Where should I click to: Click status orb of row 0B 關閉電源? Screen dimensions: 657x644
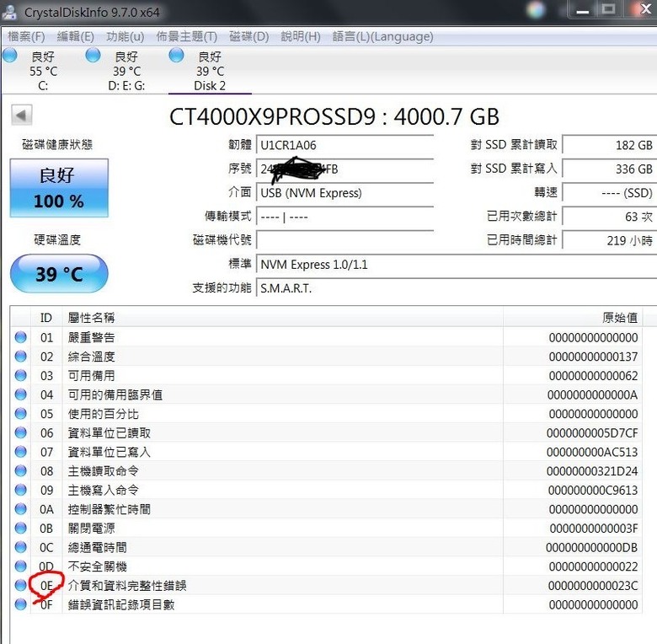pyautogui.click(x=20, y=528)
